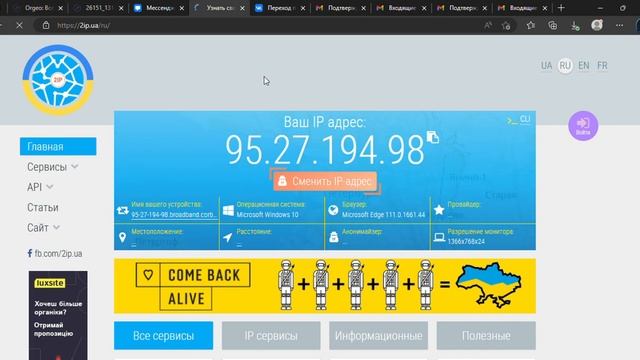This screenshot has height=360, width=640.
Task: Click the device name arrows icon
Action: [x=122, y=210]
